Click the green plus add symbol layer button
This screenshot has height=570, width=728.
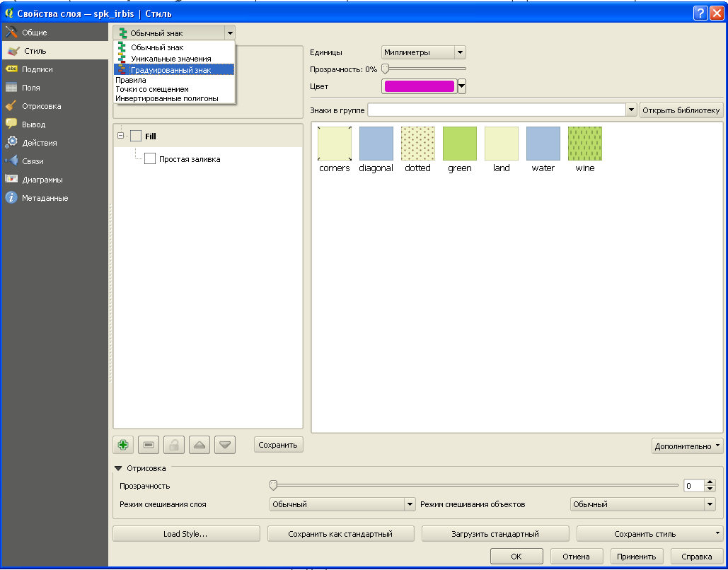(123, 445)
